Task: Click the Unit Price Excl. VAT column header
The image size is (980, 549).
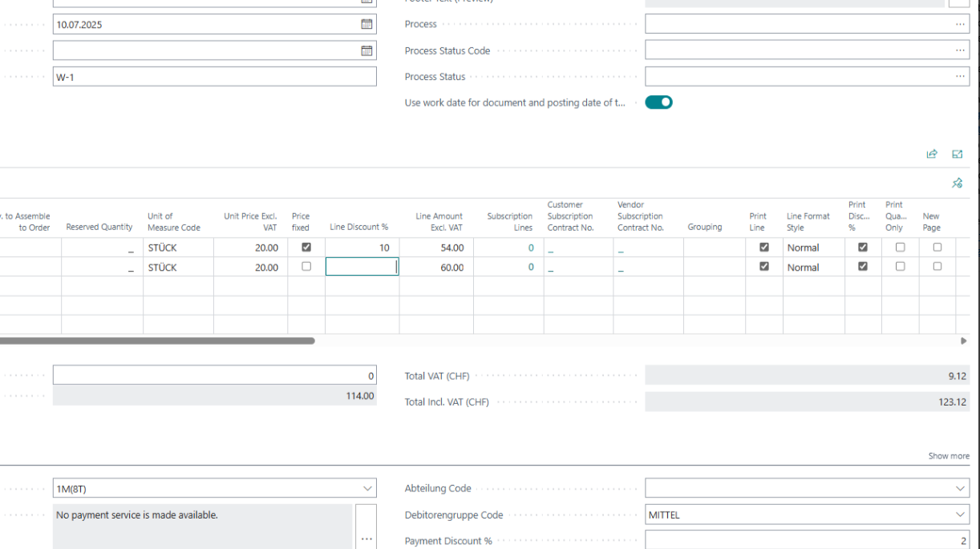Action: tap(250, 222)
